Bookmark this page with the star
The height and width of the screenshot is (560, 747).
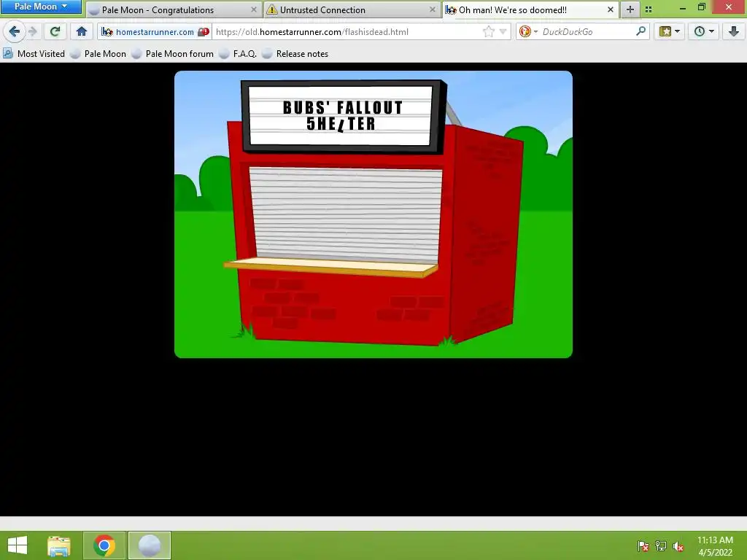(488, 32)
